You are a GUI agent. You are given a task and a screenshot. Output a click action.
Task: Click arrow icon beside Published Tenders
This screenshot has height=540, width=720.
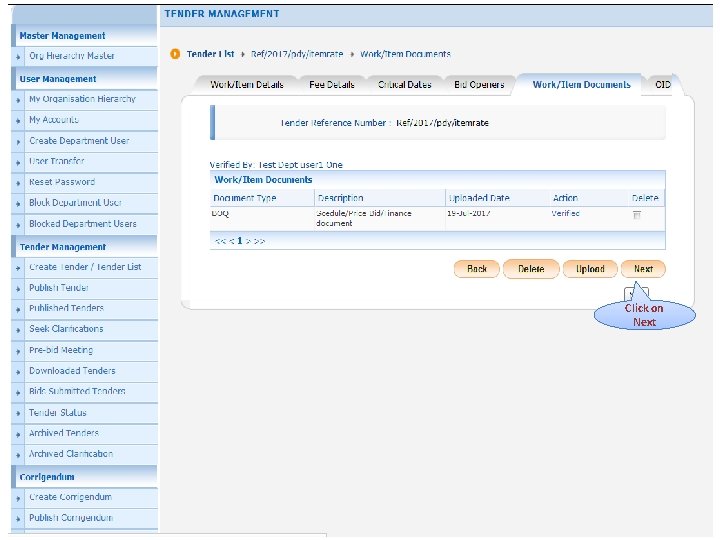pyautogui.click(x=18, y=309)
